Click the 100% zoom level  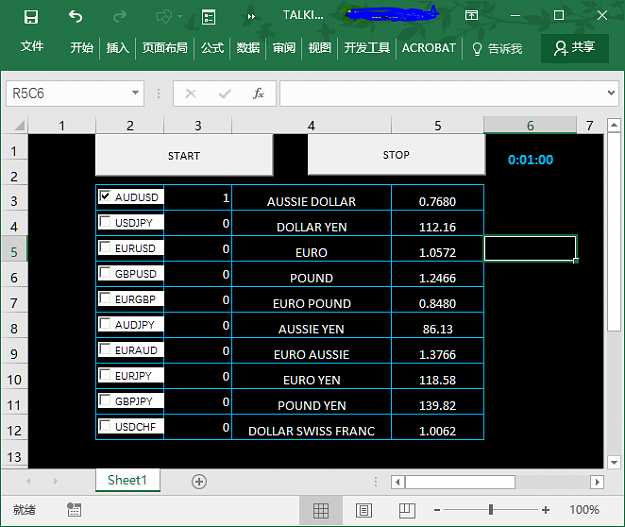(584, 510)
